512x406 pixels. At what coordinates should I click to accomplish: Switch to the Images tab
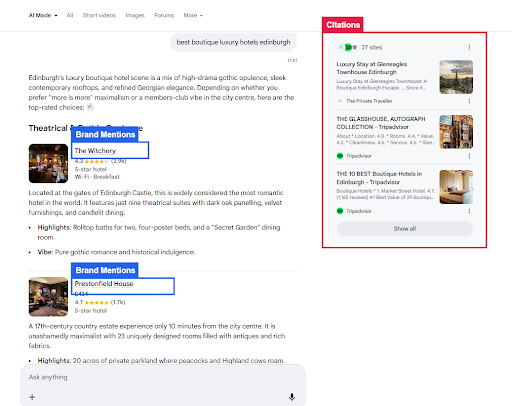(x=135, y=15)
